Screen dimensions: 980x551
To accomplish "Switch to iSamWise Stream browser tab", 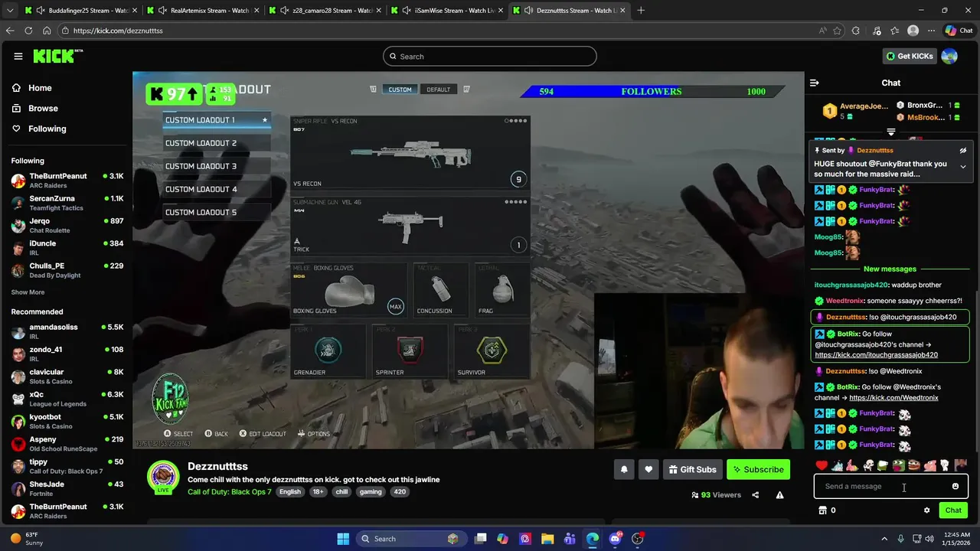I will click(x=448, y=11).
